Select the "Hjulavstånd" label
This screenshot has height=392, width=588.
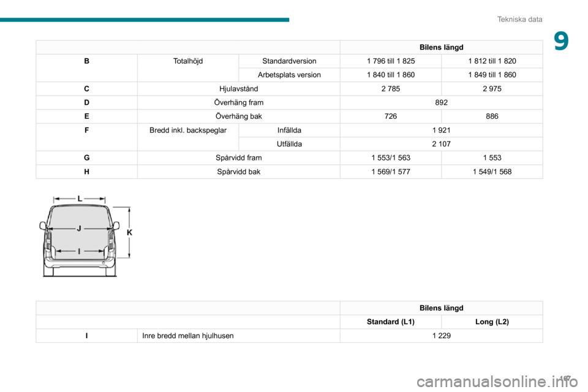coord(238,89)
